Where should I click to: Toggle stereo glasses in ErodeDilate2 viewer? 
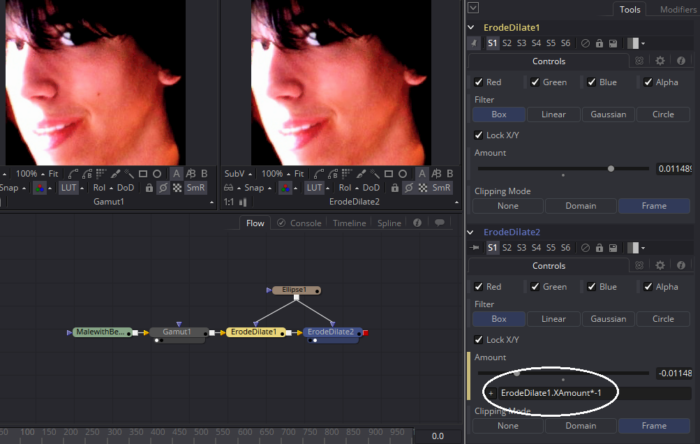[x=229, y=188]
